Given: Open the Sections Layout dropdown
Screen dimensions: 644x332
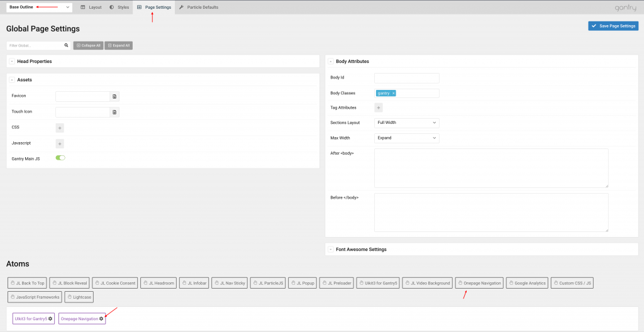Looking at the screenshot, I should tap(406, 123).
